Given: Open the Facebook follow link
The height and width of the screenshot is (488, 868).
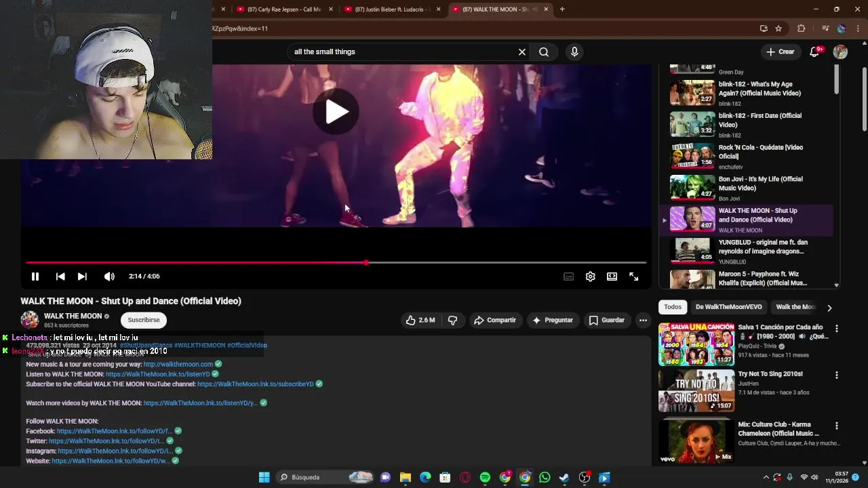Looking at the screenshot, I should point(115,431).
